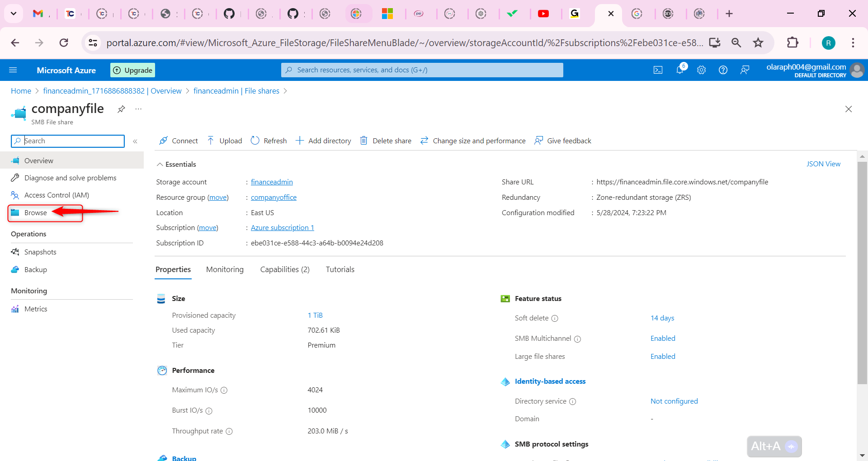This screenshot has width=868, height=461.
Task: Click the Upgrade button
Action: coord(132,70)
